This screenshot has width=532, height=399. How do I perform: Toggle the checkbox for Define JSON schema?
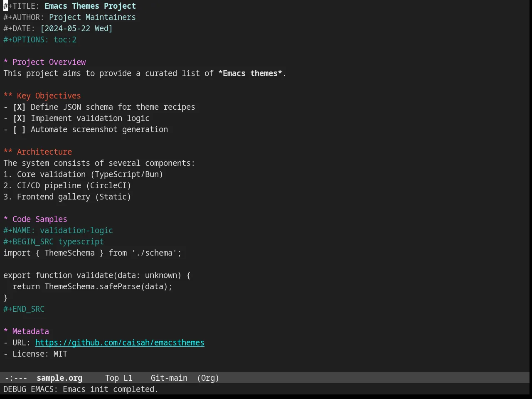coord(19,107)
